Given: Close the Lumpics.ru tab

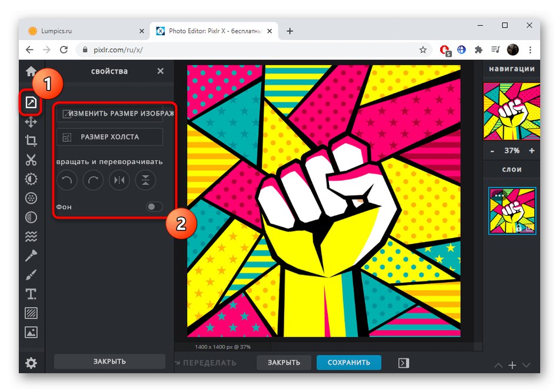Looking at the screenshot, I should pos(142,31).
